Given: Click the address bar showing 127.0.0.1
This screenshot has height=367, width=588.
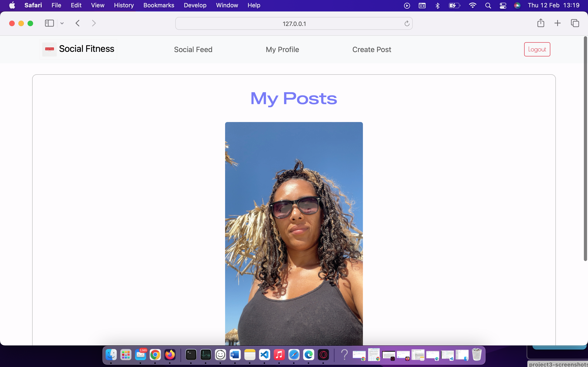Looking at the screenshot, I should pos(294,23).
